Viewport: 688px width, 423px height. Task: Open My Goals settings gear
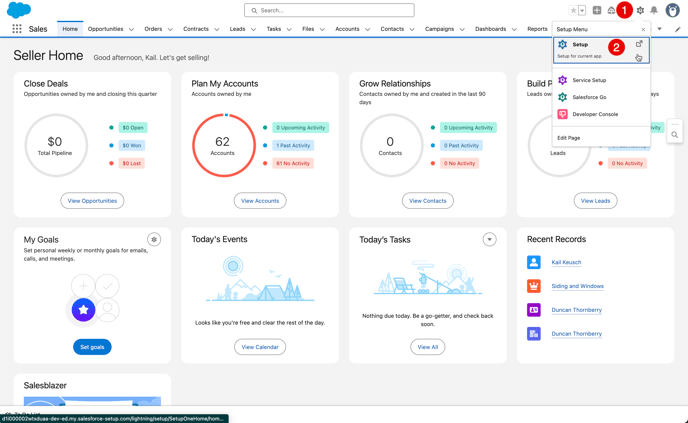[154, 240]
